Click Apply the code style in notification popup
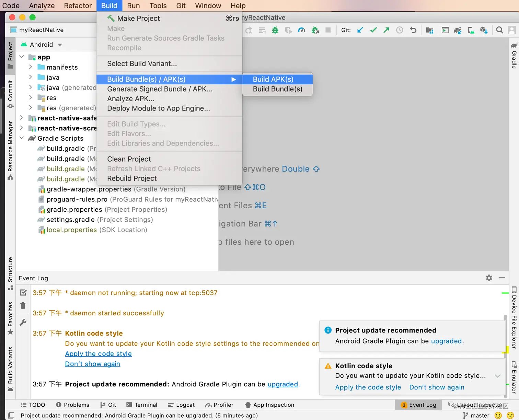This screenshot has height=420, width=519. coord(368,387)
